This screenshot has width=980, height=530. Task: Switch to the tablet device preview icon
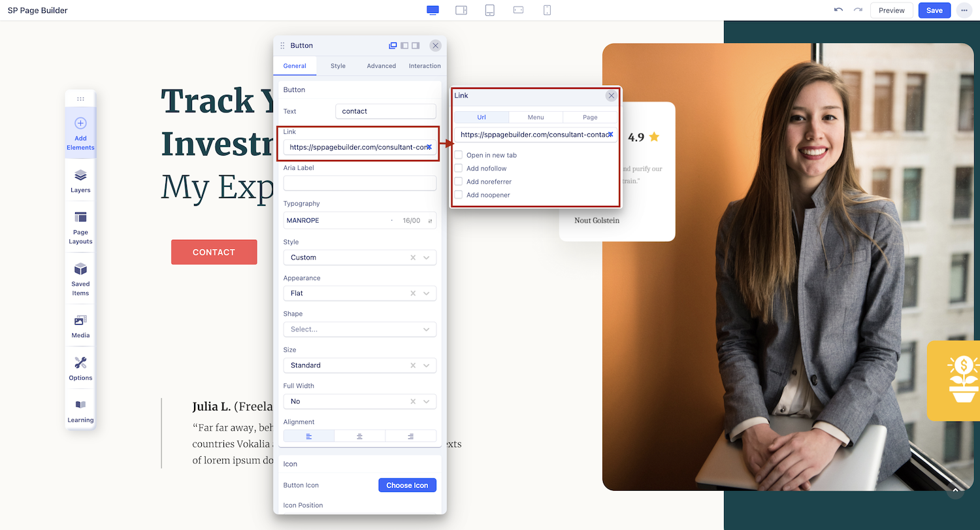(x=489, y=10)
